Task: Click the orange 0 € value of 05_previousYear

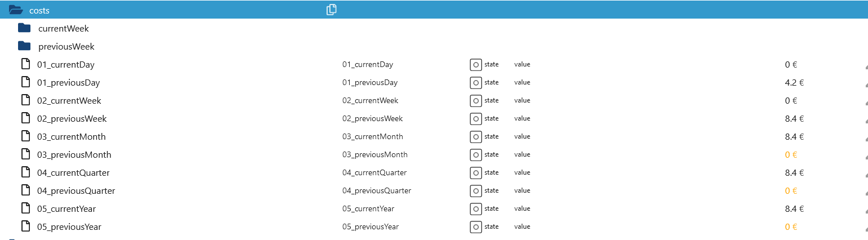Action: (791, 226)
